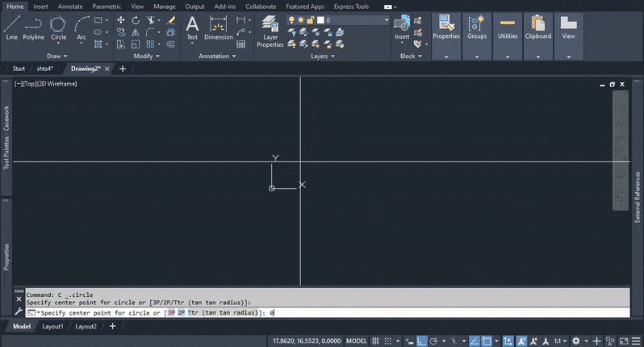The image size is (644, 347).
Task: Open the Utilities panel button
Action: [508, 36]
